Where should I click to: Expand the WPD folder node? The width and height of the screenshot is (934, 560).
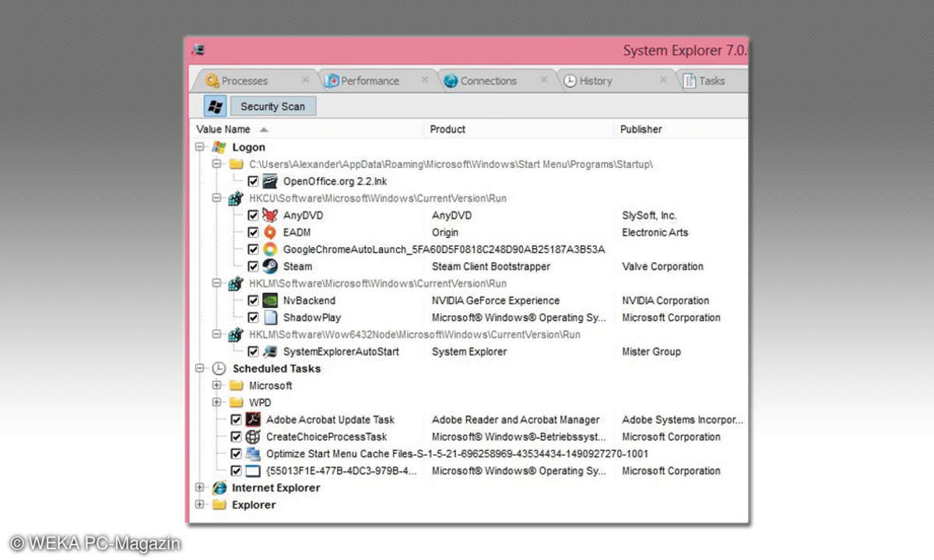point(217,403)
